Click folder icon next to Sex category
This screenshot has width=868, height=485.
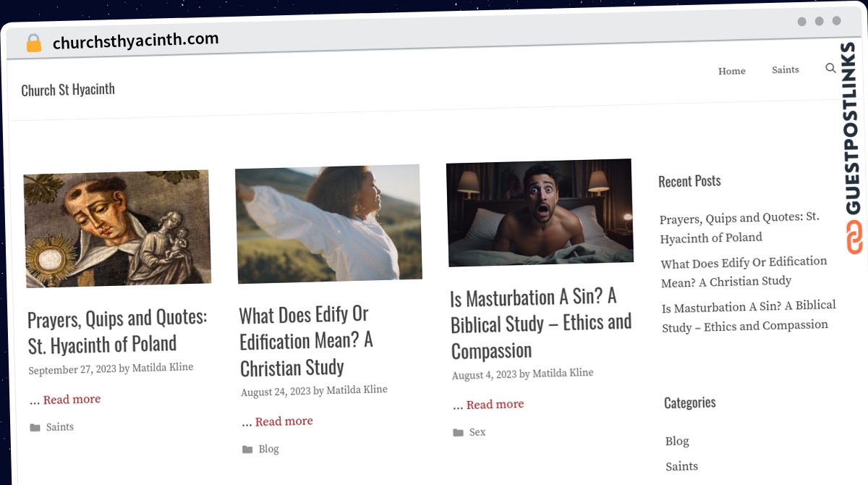(458, 433)
